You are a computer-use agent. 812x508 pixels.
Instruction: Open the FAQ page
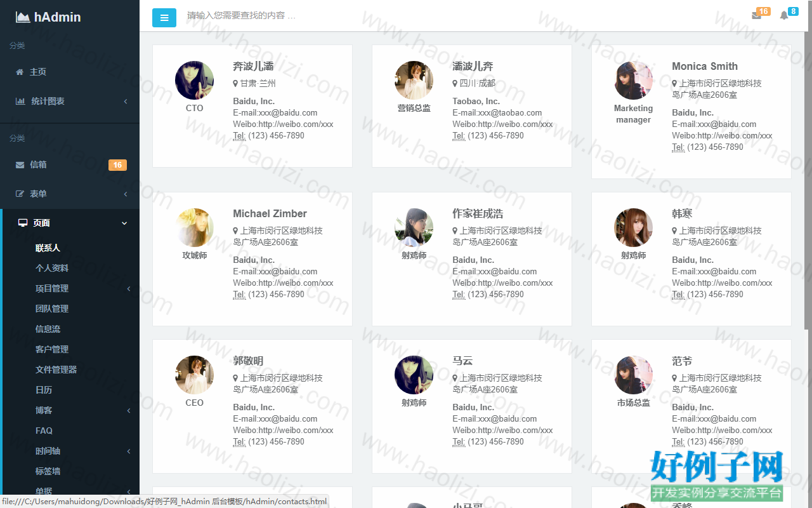[44, 431]
